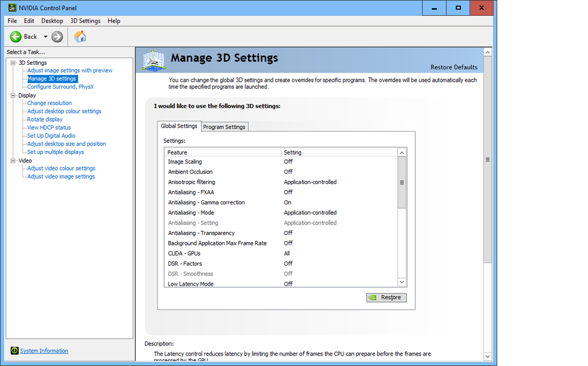Click the settings list scroll down arrow
The width and height of the screenshot is (588, 366).
click(x=402, y=282)
